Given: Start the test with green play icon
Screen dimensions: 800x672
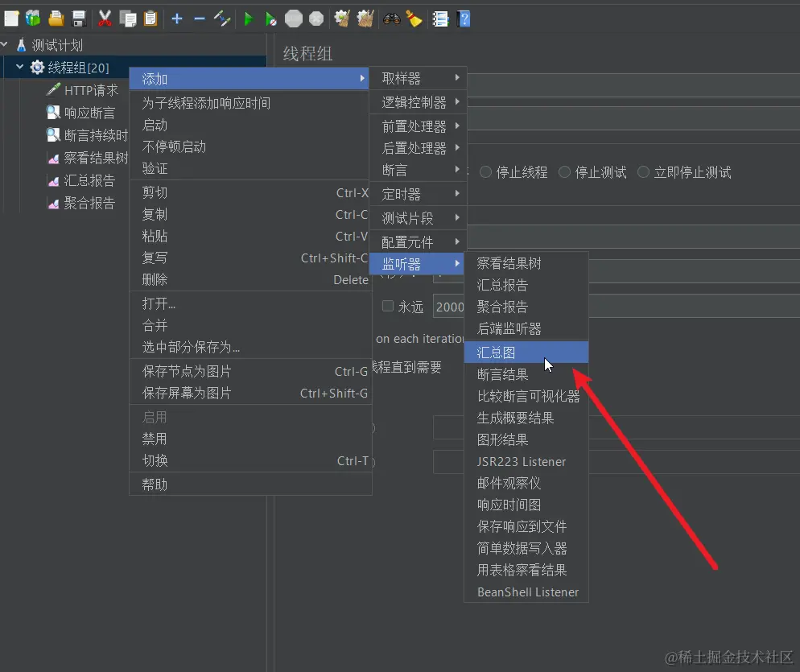Looking at the screenshot, I should tap(249, 19).
